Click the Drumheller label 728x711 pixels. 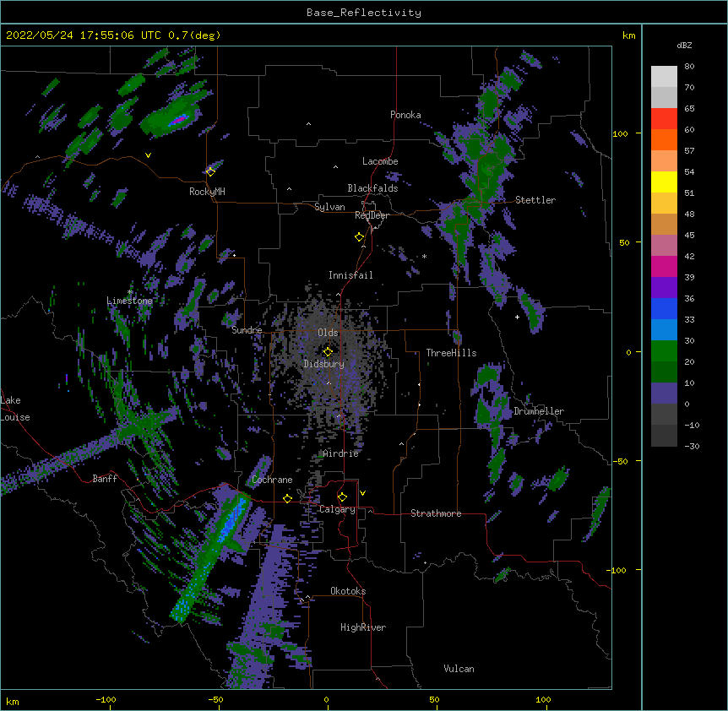pos(539,411)
